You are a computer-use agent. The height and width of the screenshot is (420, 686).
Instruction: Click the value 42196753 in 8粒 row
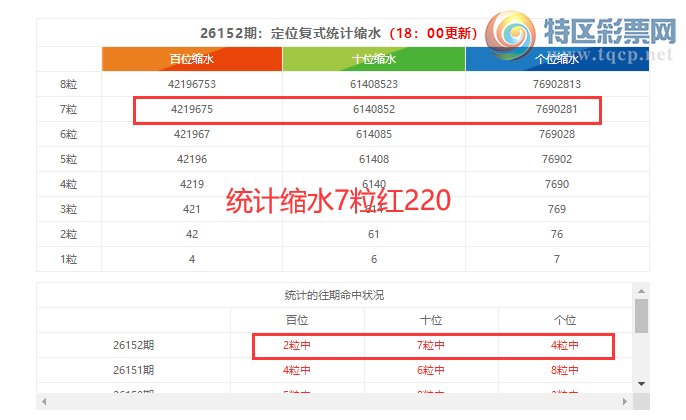(192, 84)
